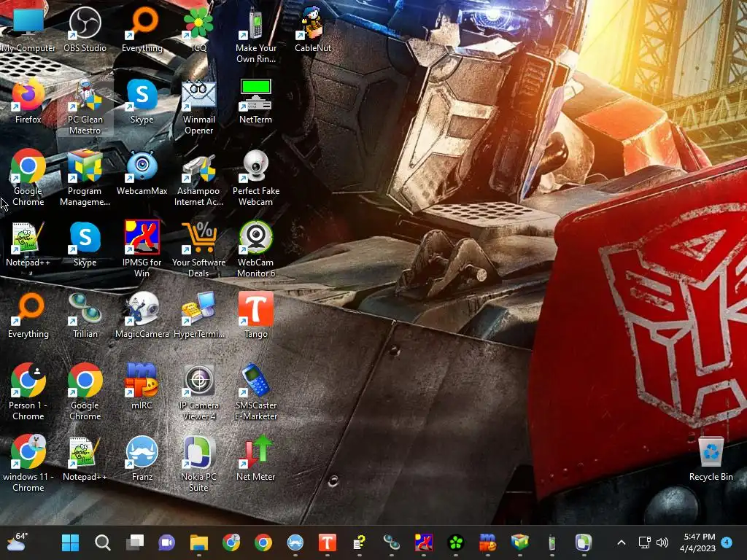Viewport: 747px width, 560px height.
Task: Open the Perfect Fake Webcam shortcut
Action: (x=256, y=177)
